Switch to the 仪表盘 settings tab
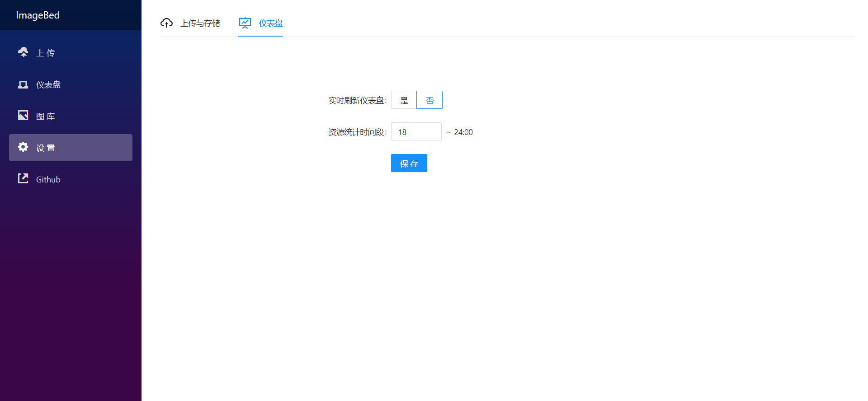The width and height of the screenshot is (868, 401). [x=270, y=23]
